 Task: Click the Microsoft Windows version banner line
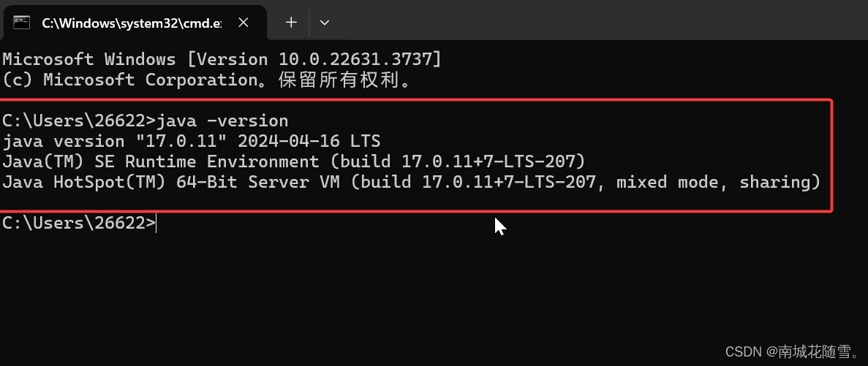click(x=222, y=59)
